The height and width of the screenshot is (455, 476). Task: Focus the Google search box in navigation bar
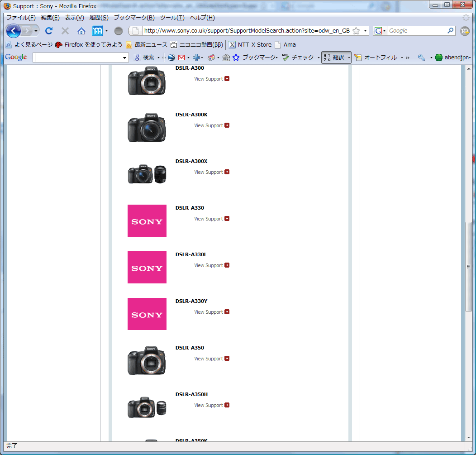click(x=416, y=31)
